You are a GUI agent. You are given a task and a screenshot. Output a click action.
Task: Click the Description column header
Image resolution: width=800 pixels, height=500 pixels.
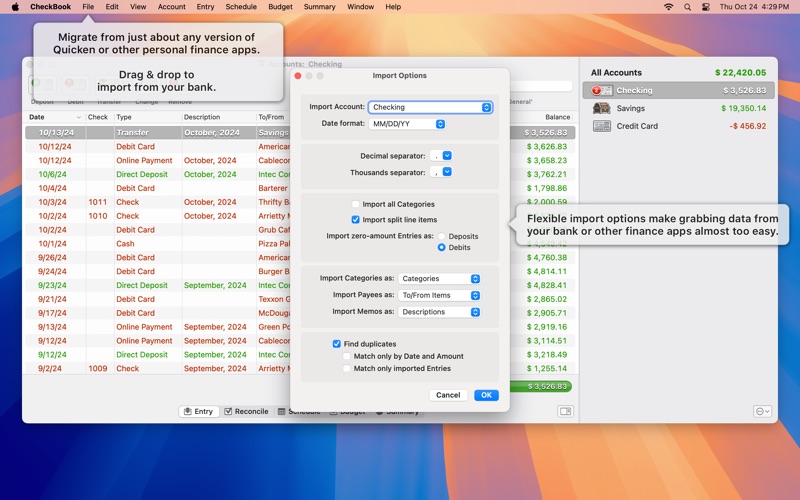point(219,117)
